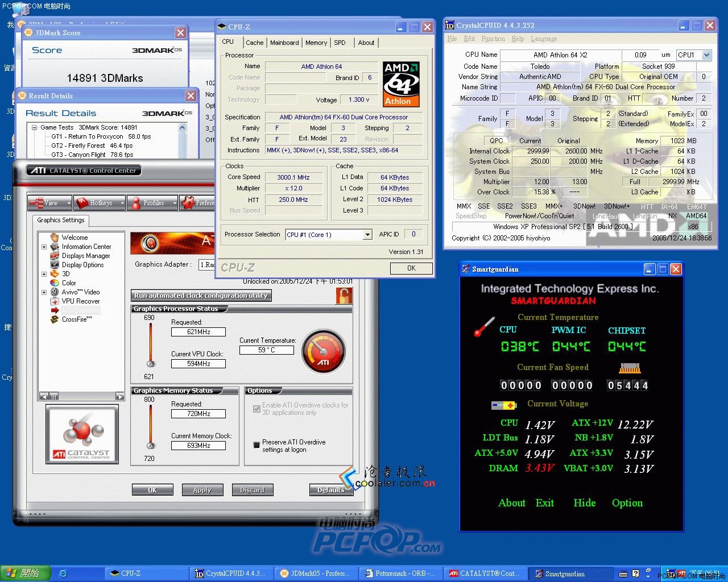728x582 pixels.
Task: Expand the Information Center tree node
Action: [44, 247]
